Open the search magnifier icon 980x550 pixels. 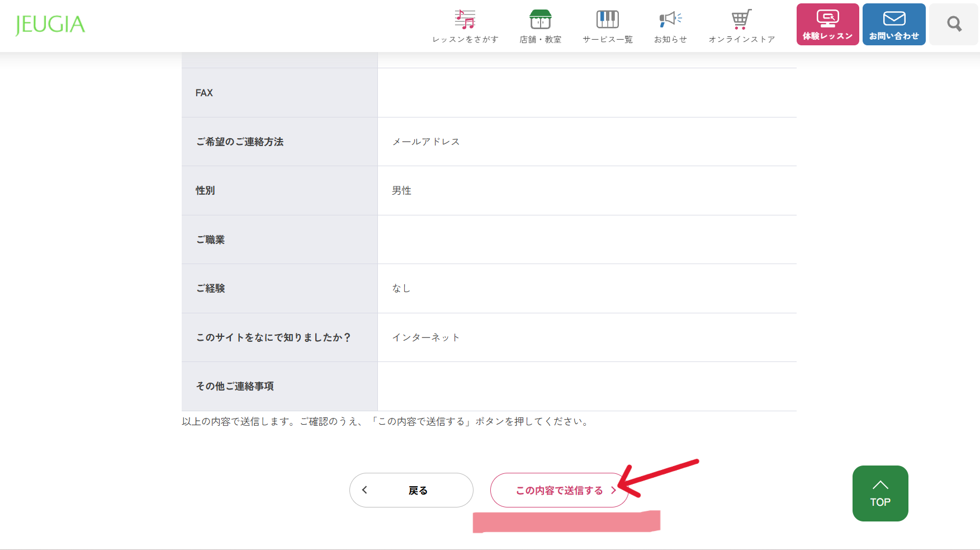[954, 24]
